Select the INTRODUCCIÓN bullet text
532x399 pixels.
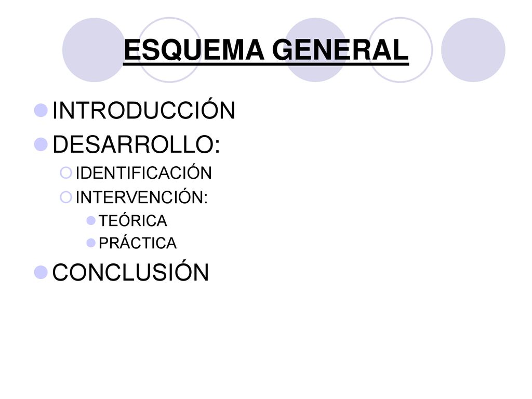tap(143, 109)
